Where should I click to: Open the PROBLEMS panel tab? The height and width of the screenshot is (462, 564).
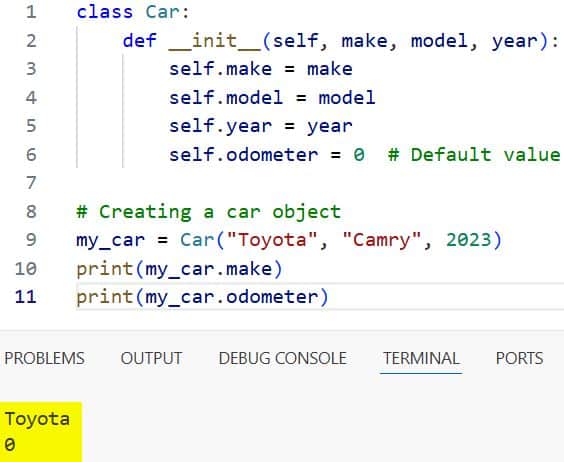pyautogui.click(x=45, y=358)
